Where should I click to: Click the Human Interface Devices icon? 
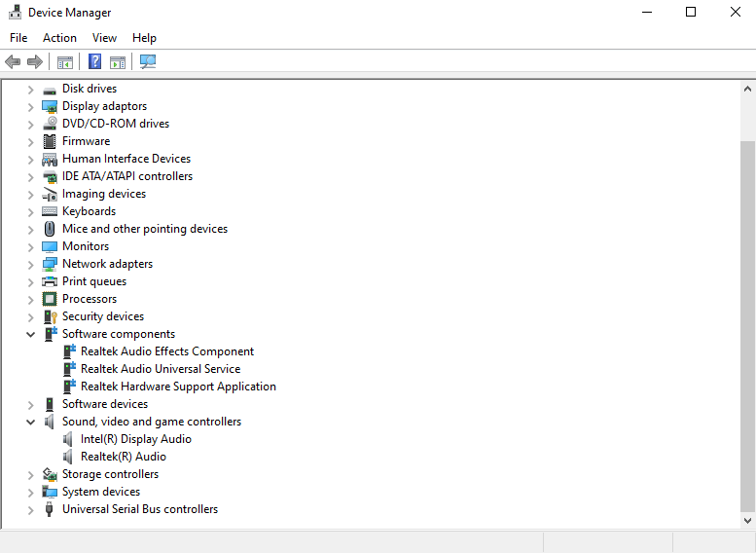click(x=50, y=159)
